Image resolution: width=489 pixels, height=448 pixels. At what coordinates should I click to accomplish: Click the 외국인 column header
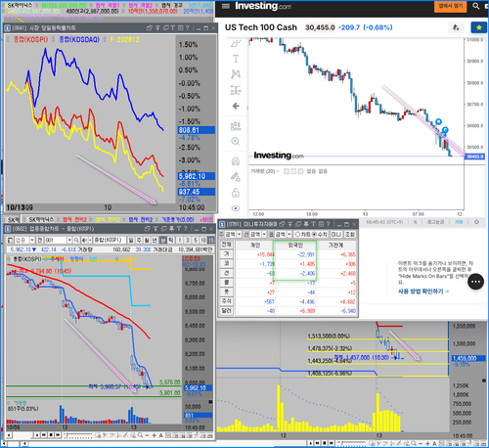[x=295, y=245]
